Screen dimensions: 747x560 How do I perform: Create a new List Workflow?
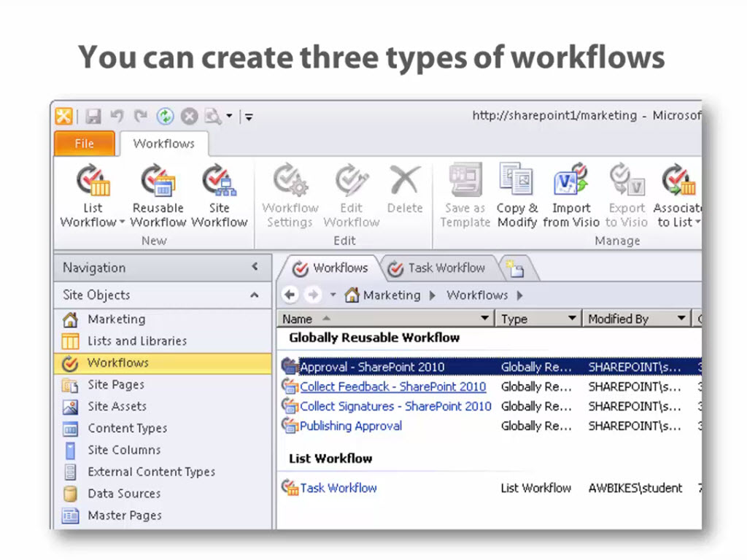93,196
